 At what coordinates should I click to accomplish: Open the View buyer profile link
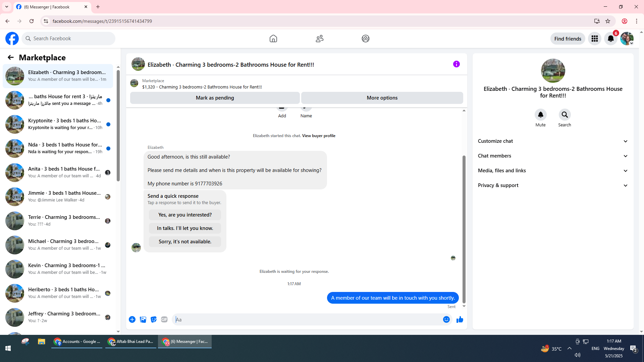point(318,136)
